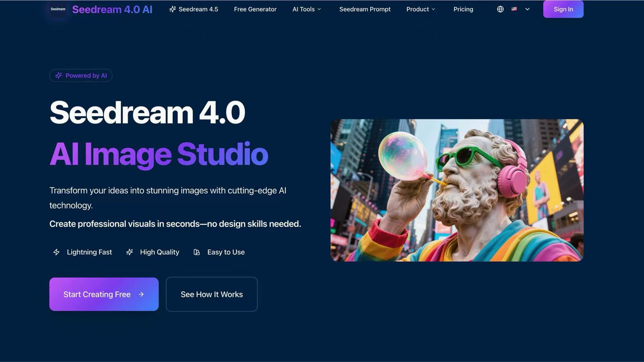The image size is (644, 362).
Task: Click the arrow inside Start Creating Free
Action: 141,294
